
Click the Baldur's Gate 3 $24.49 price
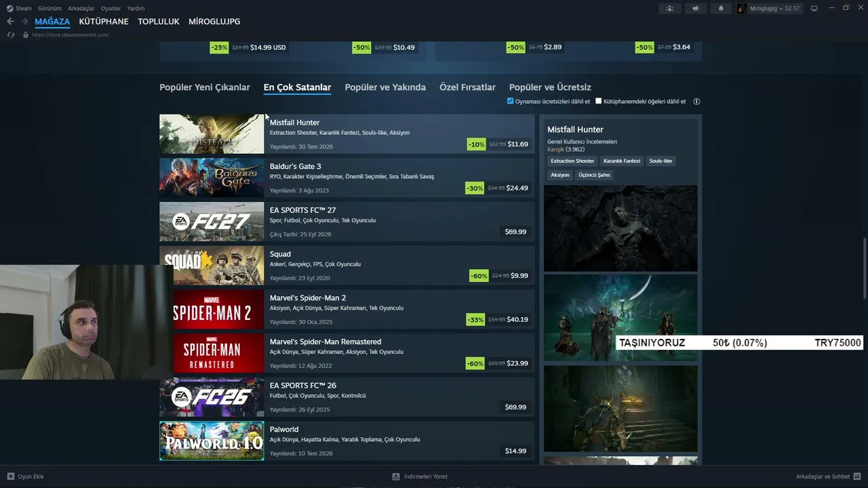pyautogui.click(x=517, y=188)
